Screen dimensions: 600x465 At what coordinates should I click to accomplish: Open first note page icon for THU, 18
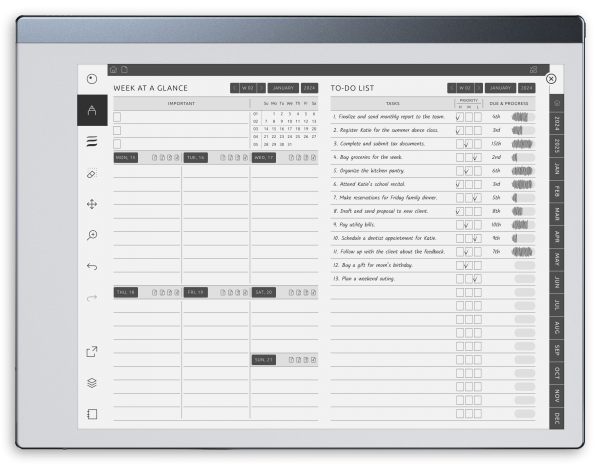click(x=154, y=292)
